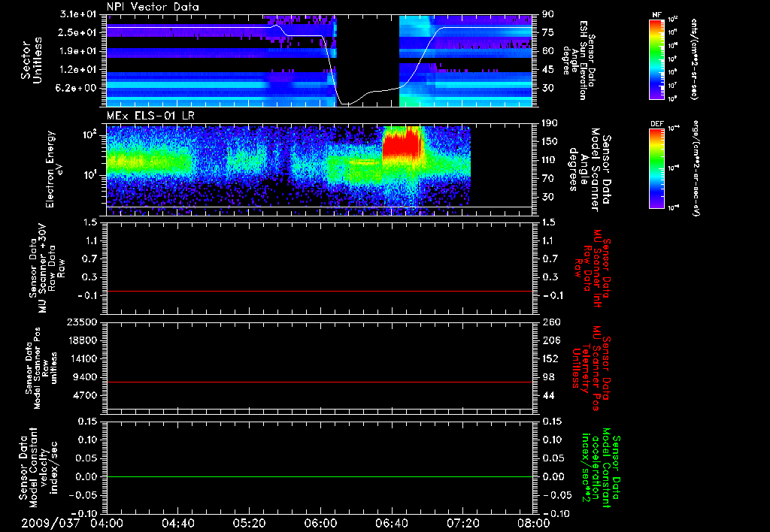This screenshot has height=532, width=770.
Task: Click the '04:40' time axis label
Action: pyautogui.click(x=177, y=523)
